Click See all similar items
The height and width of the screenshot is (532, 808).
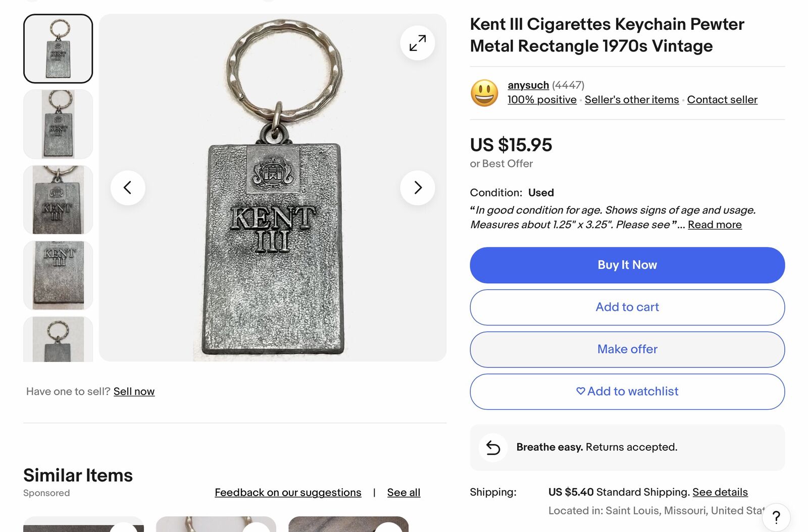coord(403,493)
